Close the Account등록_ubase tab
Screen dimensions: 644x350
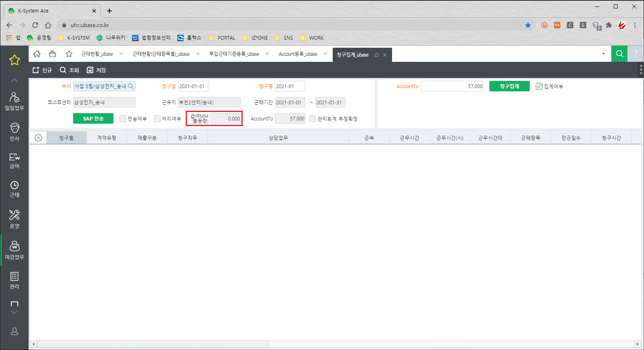coord(325,54)
